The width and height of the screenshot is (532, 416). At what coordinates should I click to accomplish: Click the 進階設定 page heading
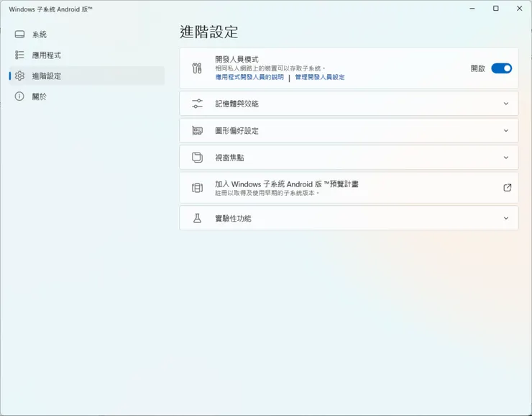[x=209, y=32]
